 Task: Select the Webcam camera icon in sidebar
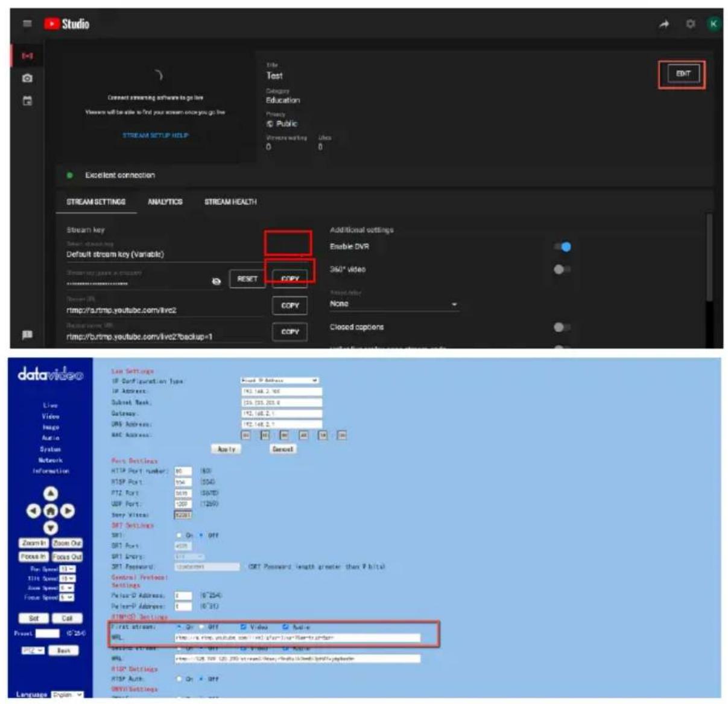point(27,78)
